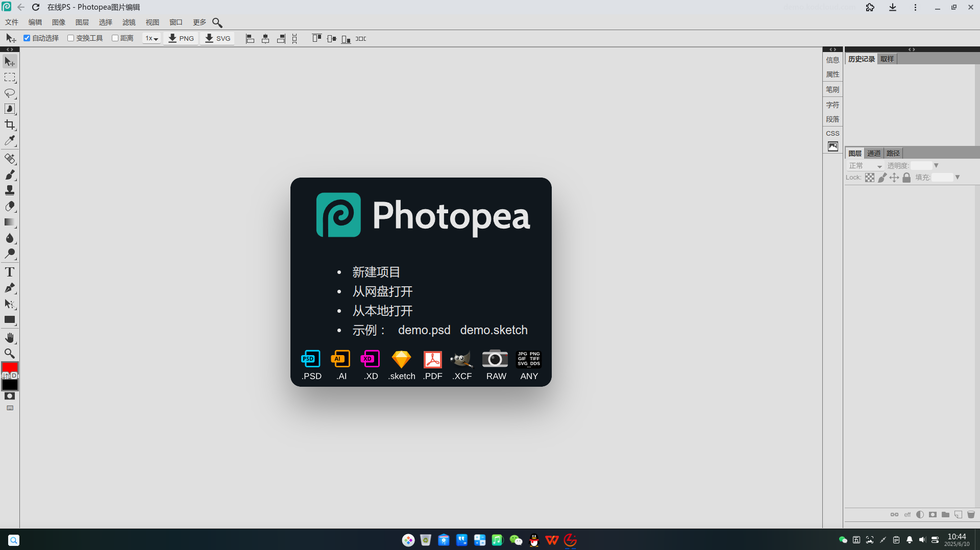Toggle Quick Mask mode icon
Image resolution: width=980 pixels, height=550 pixels.
pos(10,396)
